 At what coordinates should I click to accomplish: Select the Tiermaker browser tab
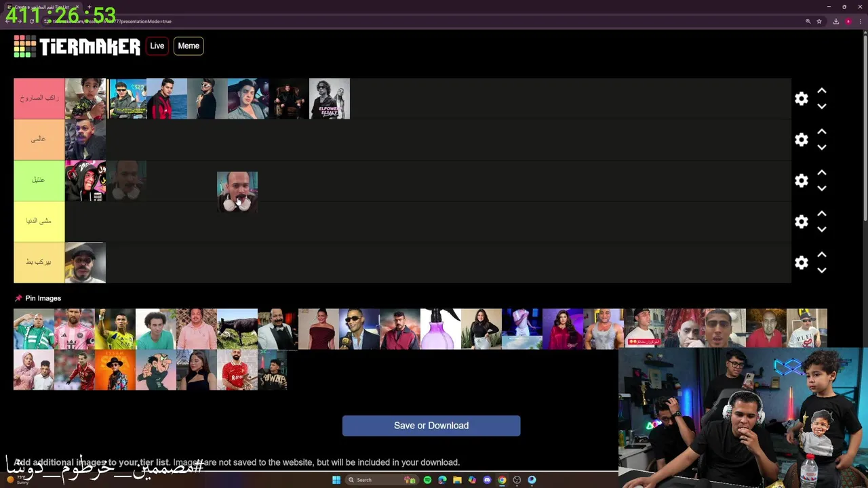click(x=42, y=7)
